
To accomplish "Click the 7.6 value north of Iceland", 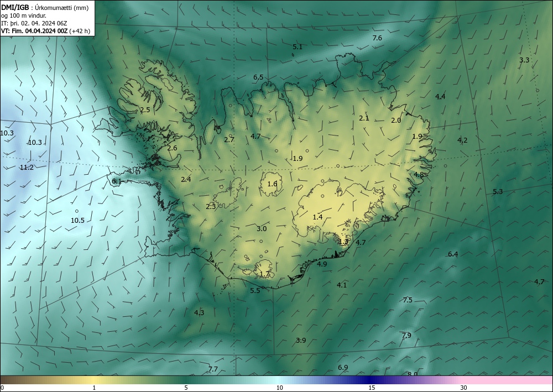I will point(377,38).
